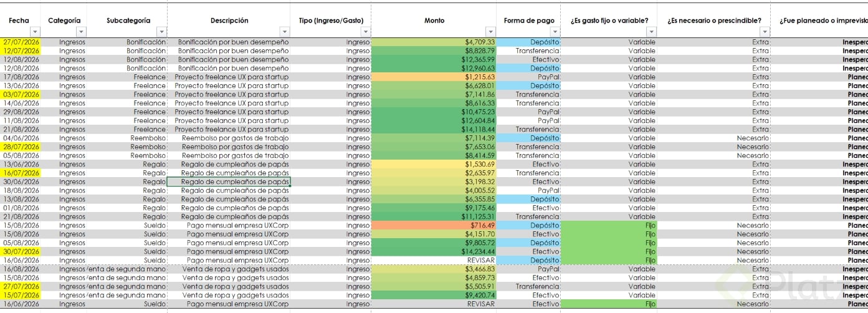Open the Categoría column filter arrow

tap(81, 32)
